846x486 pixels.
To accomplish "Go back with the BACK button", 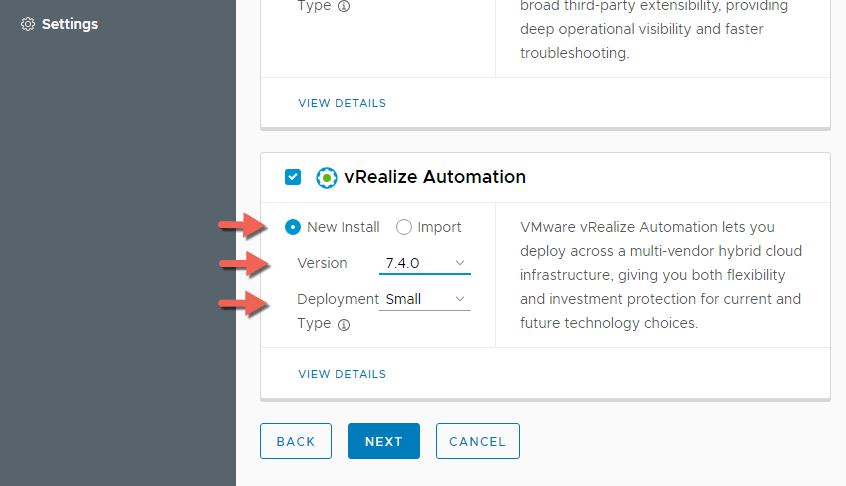I will click(296, 441).
